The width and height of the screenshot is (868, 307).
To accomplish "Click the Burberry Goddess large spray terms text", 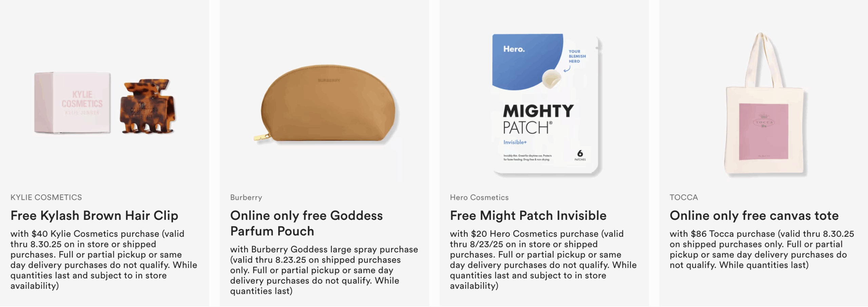I will pyautogui.click(x=324, y=270).
